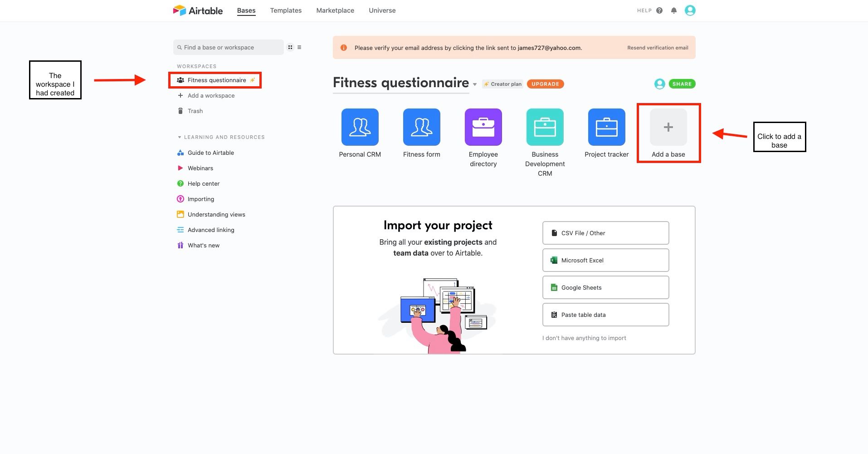Click the Advanced linking icon
The width and height of the screenshot is (868, 454).
(180, 230)
